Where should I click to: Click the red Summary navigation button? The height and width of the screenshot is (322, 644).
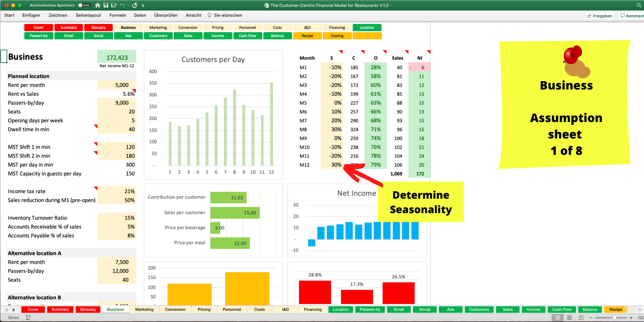click(69, 28)
